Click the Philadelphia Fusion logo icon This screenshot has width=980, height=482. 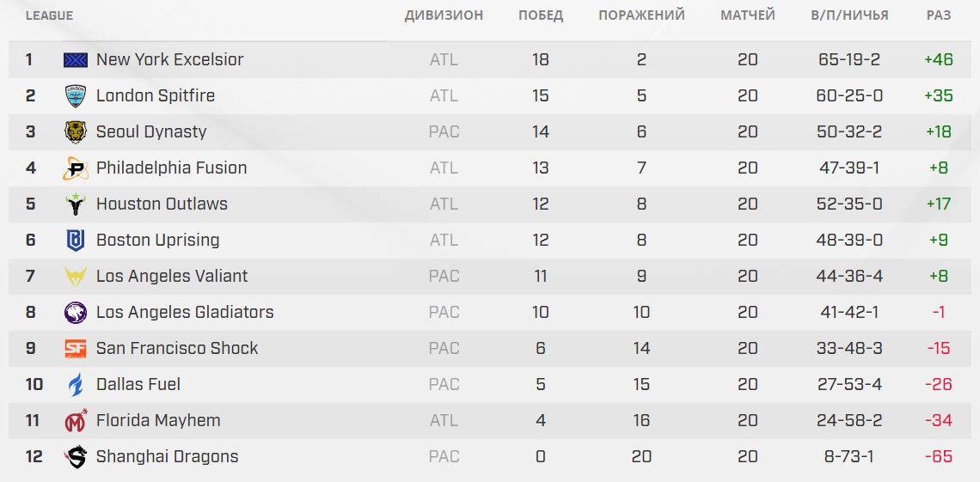coord(76,168)
